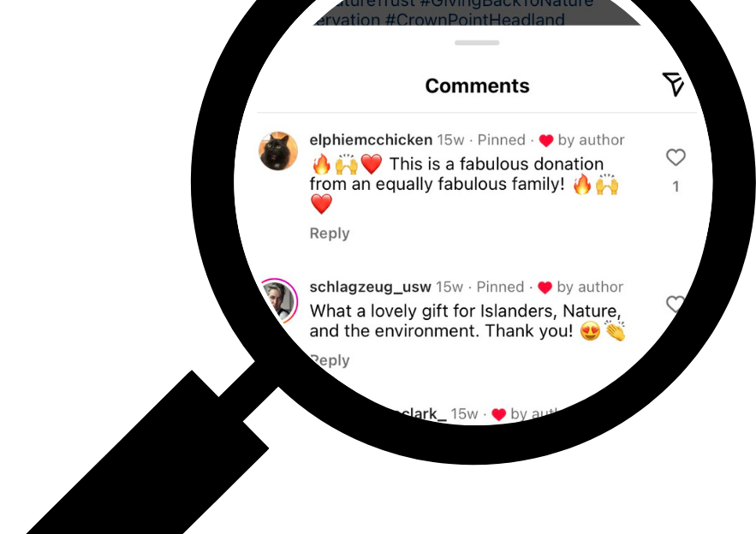The width and height of the screenshot is (756, 534).
Task: Select the Comments header title
Action: tap(478, 86)
